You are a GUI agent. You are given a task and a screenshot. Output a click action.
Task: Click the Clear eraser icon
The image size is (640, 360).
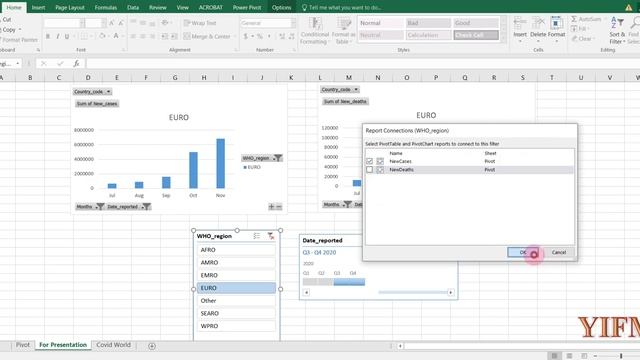pos(575,38)
